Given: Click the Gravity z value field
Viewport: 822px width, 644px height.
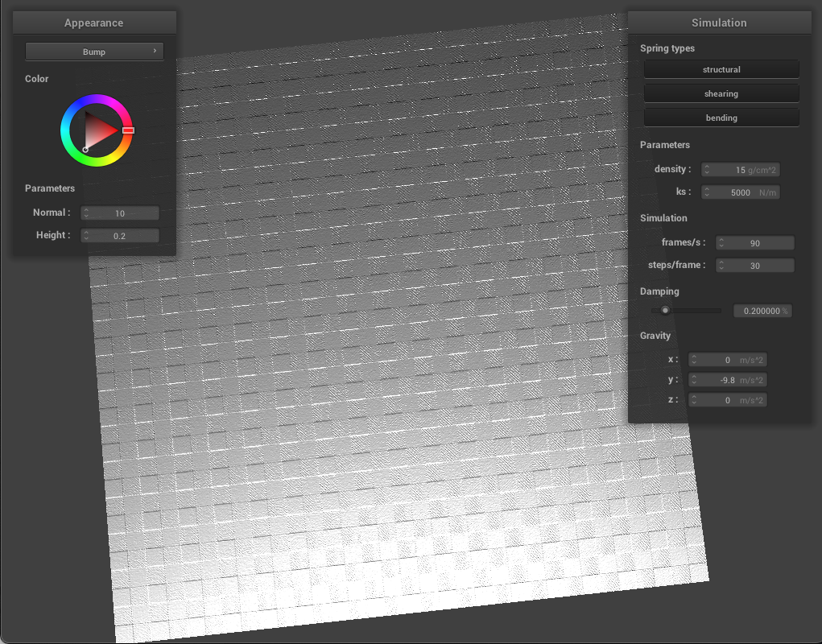Looking at the screenshot, I should [727, 400].
